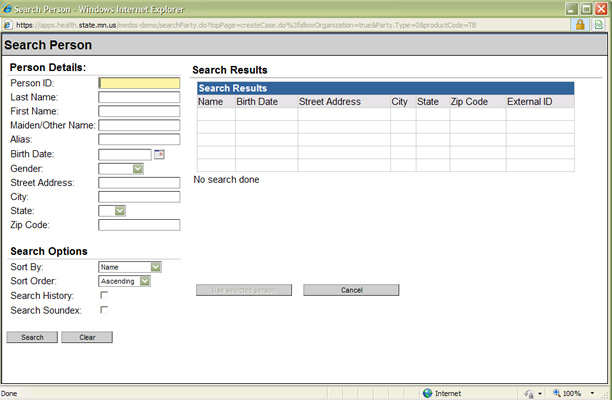Click the Person ID input field

(139, 83)
